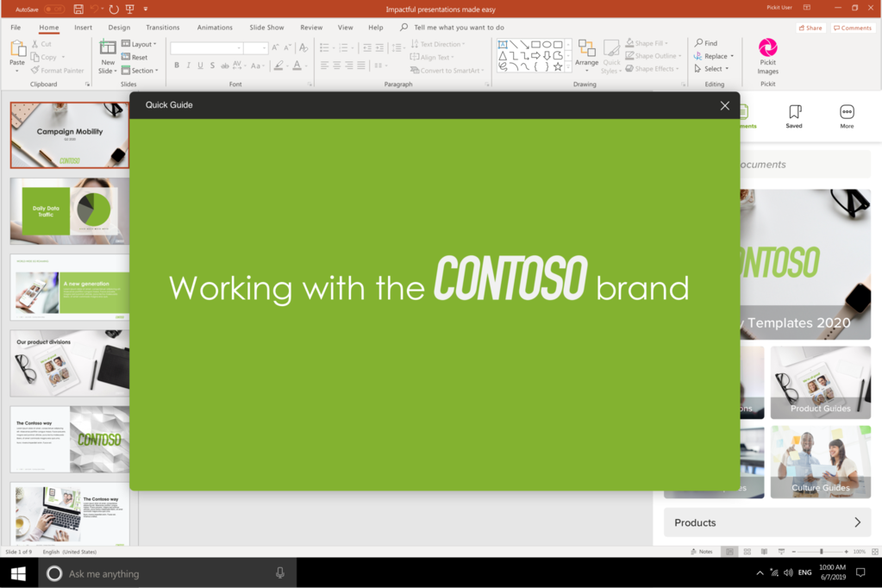Close the Quick Guide dialog
The width and height of the screenshot is (882, 588).
(725, 105)
